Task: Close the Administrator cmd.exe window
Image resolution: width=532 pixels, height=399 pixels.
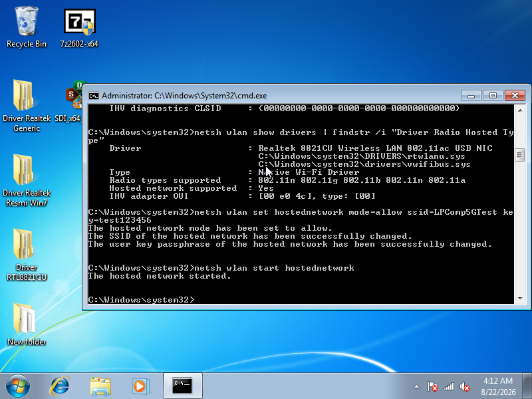Action: click(515, 96)
